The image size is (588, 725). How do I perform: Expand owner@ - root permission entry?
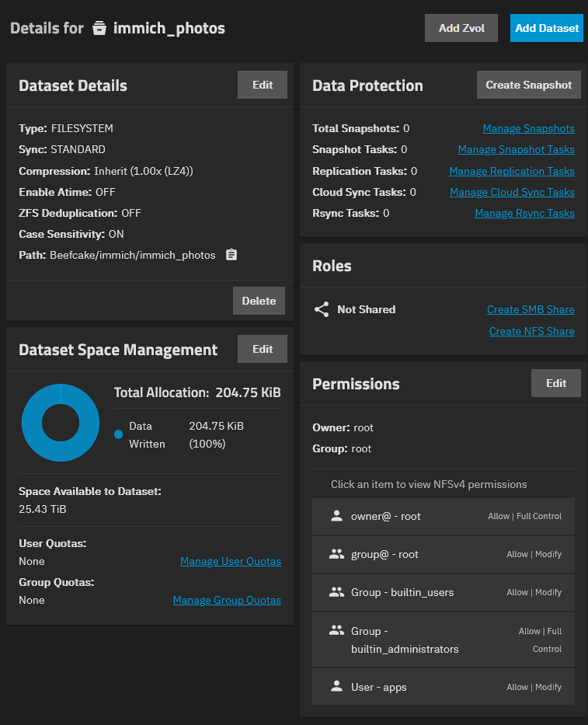[x=444, y=516]
